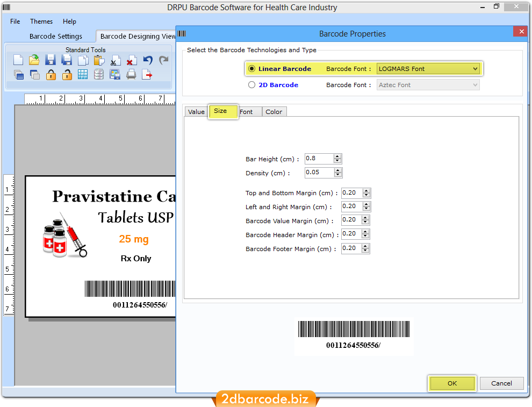Select the barcode on the label canvas
Screen dimensions: 532x407
(x=130, y=294)
